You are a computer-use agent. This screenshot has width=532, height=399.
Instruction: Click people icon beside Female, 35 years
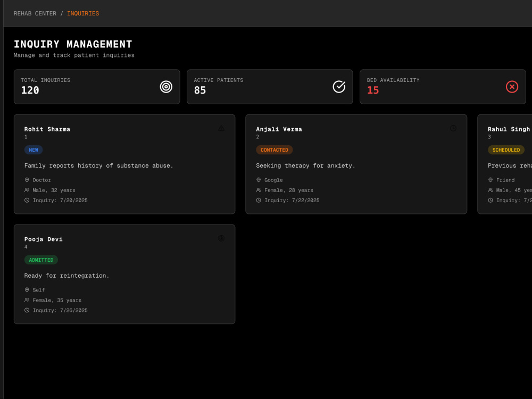pyautogui.click(x=27, y=300)
